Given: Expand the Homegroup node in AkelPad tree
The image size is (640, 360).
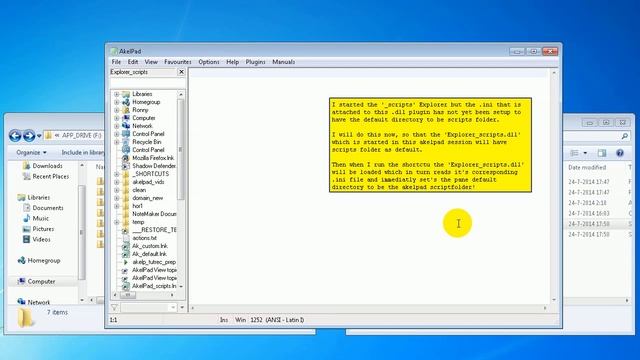Looking at the screenshot, I should tap(117, 102).
